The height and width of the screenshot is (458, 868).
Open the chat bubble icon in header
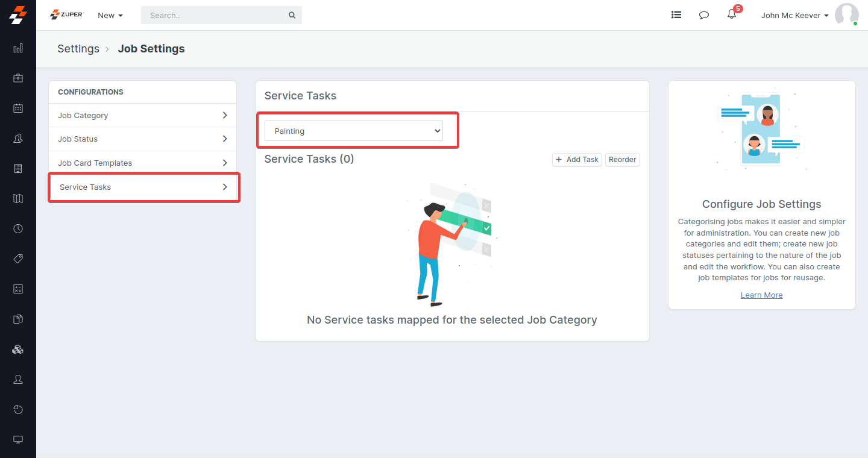703,14
